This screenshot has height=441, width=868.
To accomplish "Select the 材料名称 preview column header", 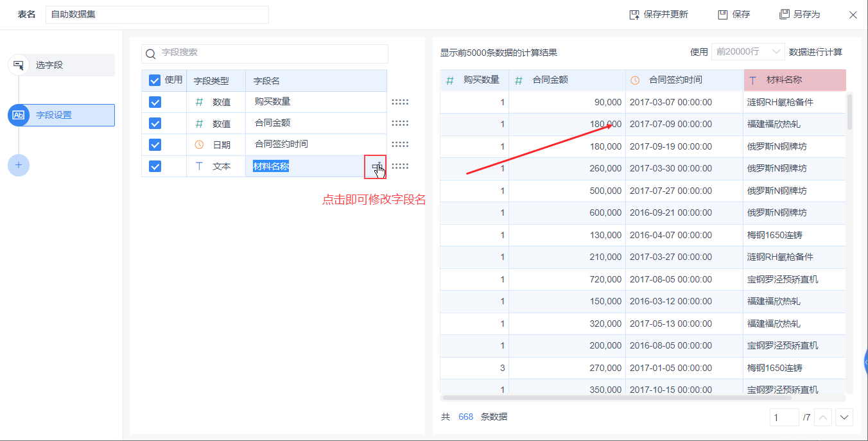I will point(795,80).
